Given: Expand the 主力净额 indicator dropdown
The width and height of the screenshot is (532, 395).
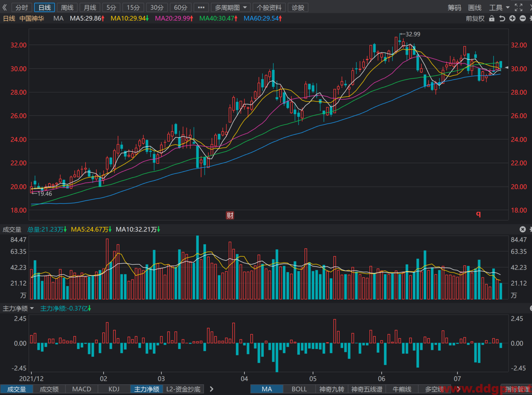Looking at the screenshot, I should click(18, 308).
